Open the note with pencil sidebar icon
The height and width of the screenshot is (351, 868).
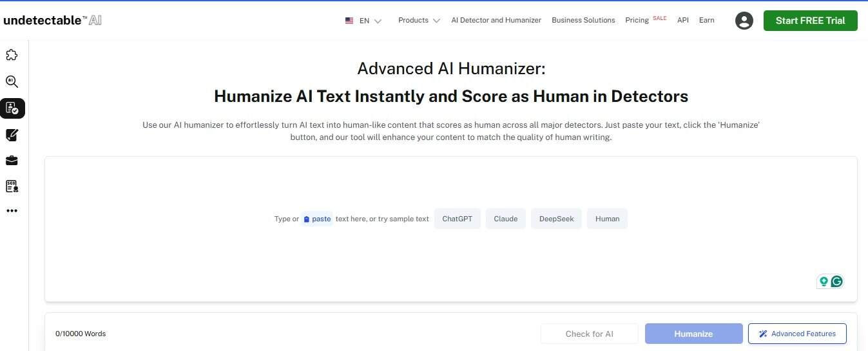click(12, 135)
